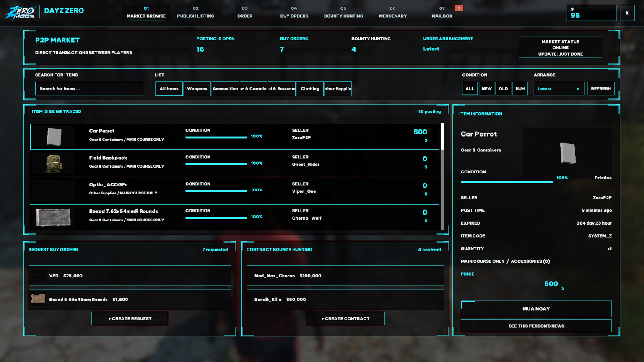This screenshot has height=362, width=644.
Task: Filter list by Clothing
Action: coord(310,89)
